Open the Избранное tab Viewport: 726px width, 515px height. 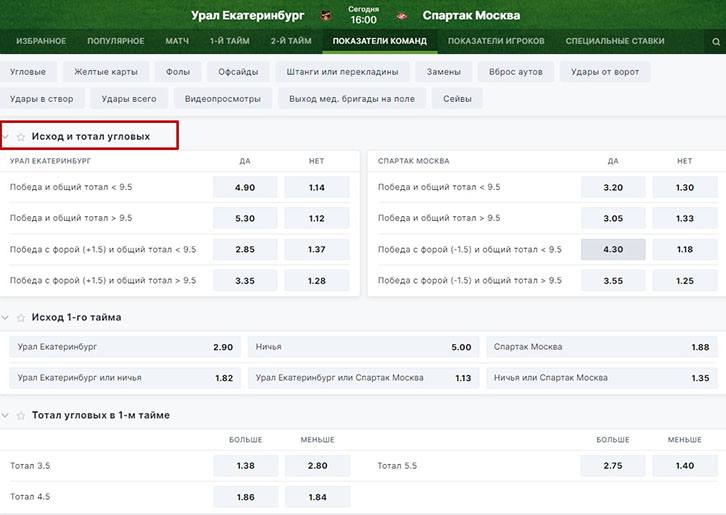coord(41,41)
